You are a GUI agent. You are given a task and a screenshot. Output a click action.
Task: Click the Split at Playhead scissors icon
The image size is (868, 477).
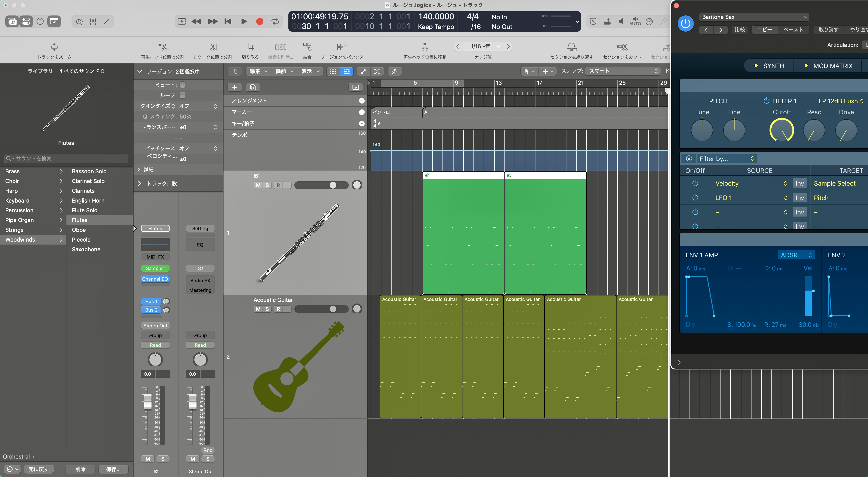[x=162, y=47]
